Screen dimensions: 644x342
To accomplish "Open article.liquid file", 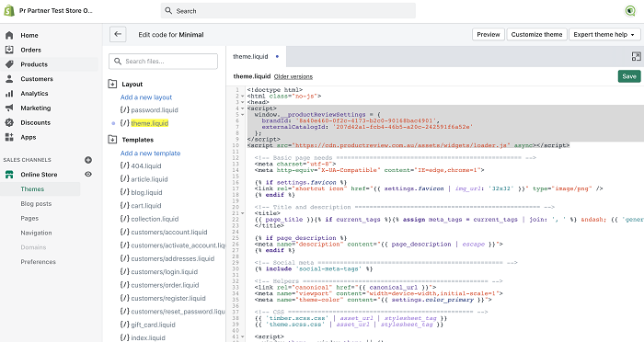I will click(x=149, y=179).
